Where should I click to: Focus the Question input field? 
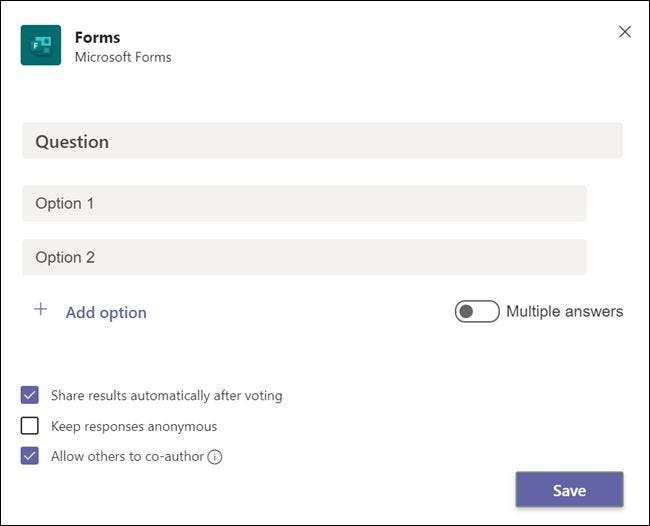tap(322, 141)
